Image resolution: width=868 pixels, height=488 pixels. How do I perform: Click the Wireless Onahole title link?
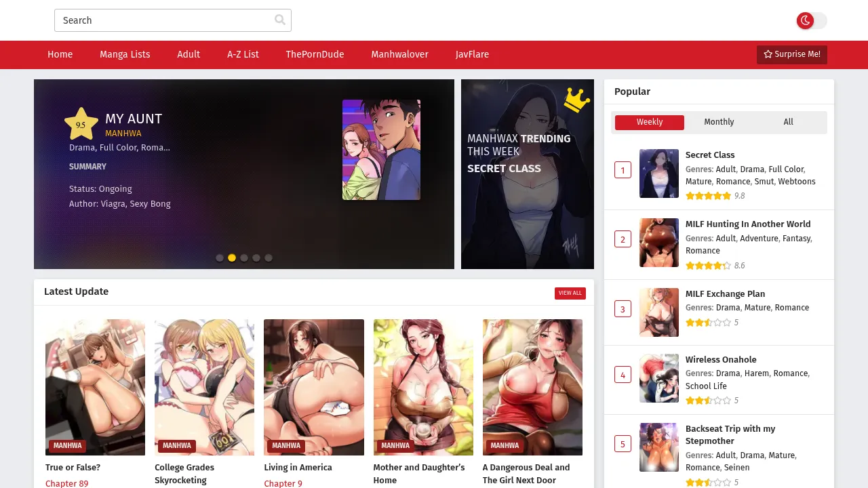(720, 359)
